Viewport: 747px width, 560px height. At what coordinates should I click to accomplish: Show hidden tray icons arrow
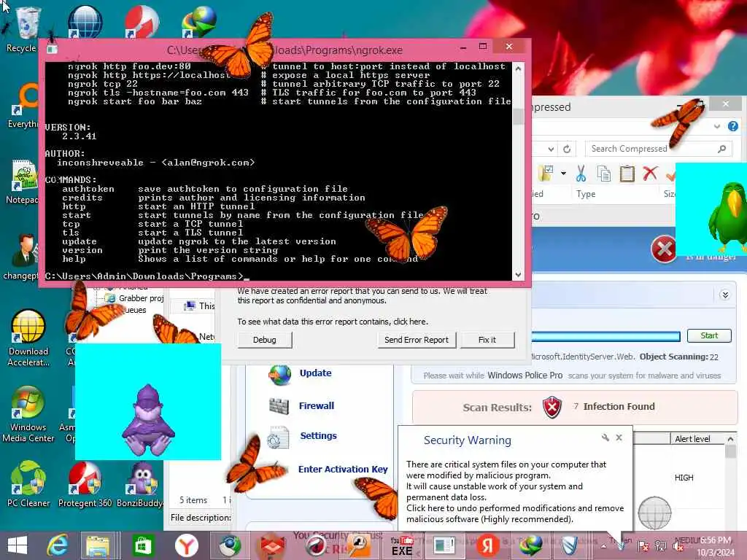point(603,546)
